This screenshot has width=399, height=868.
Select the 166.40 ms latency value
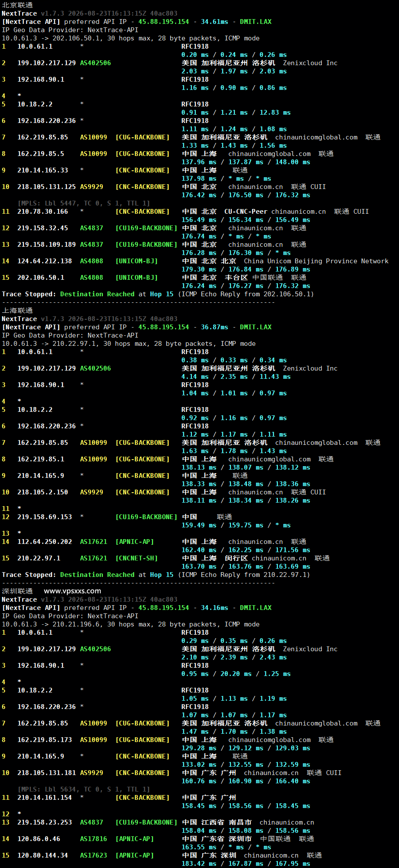click(x=293, y=781)
